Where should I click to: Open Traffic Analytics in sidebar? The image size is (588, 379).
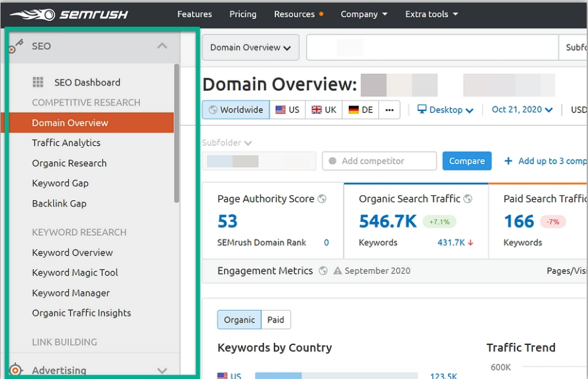(x=66, y=143)
